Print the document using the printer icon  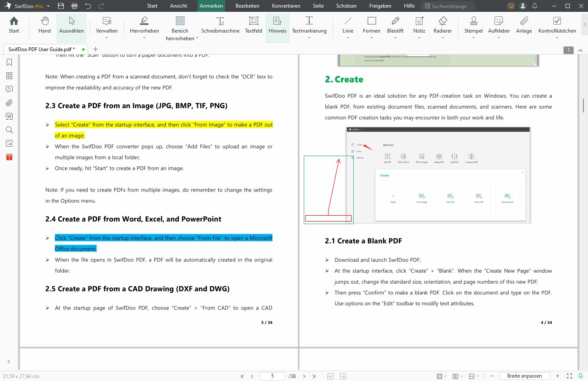74,6
